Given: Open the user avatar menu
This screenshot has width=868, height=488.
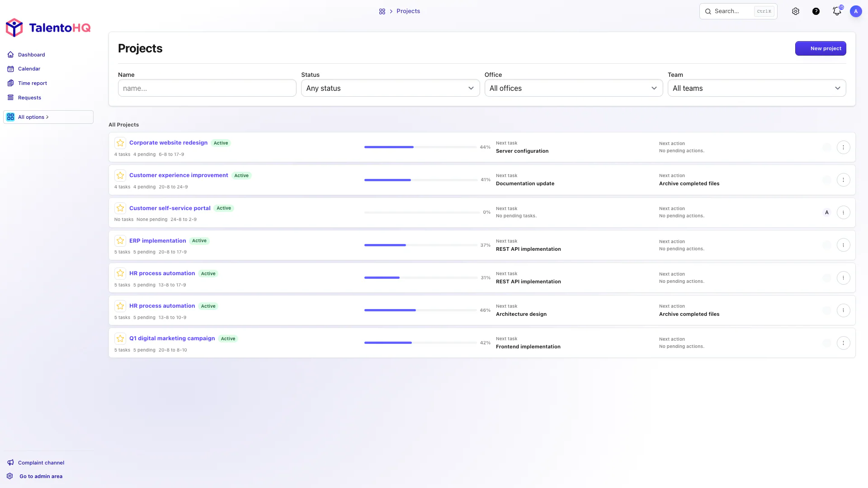Looking at the screenshot, I should pos(856,11).
